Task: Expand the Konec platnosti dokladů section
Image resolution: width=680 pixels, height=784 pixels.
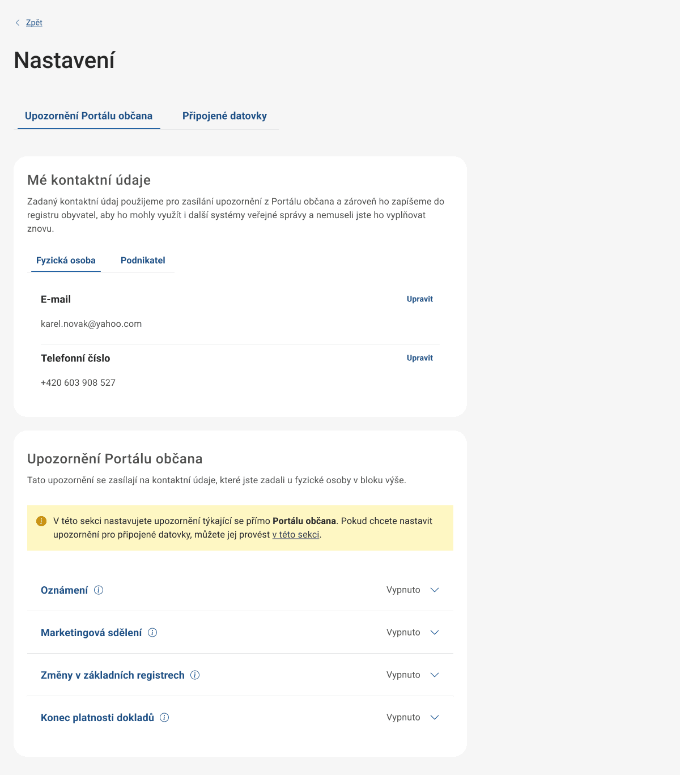Action: coord(434,718)
